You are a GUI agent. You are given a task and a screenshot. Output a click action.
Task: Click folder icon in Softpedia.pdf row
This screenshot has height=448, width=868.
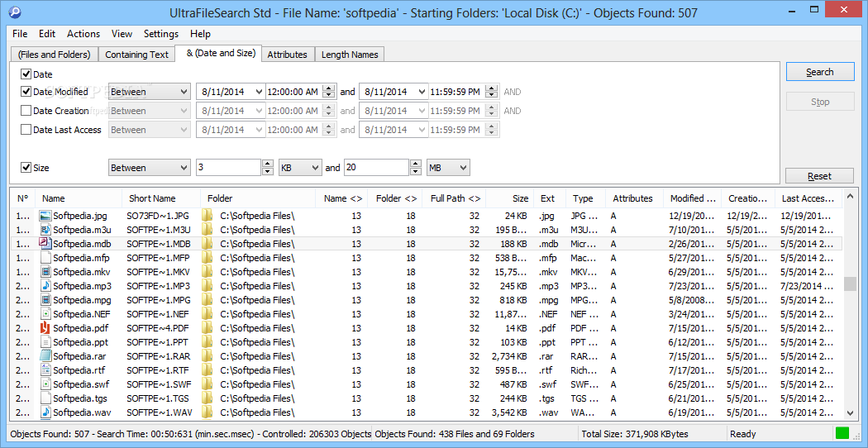[207, 328]
